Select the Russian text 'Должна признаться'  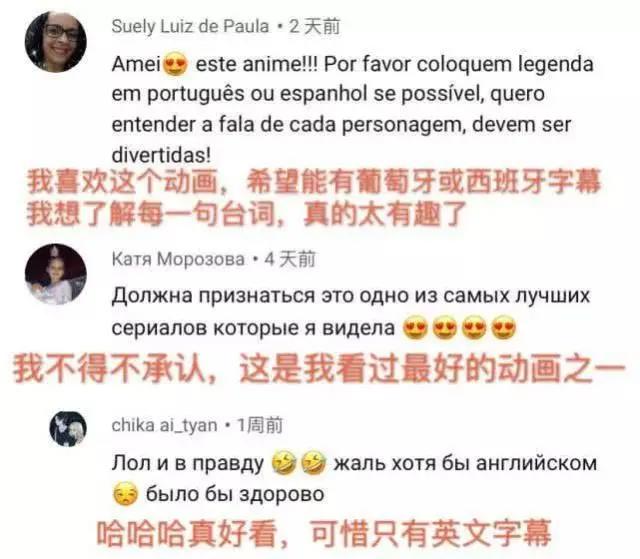tap(213, 296)
